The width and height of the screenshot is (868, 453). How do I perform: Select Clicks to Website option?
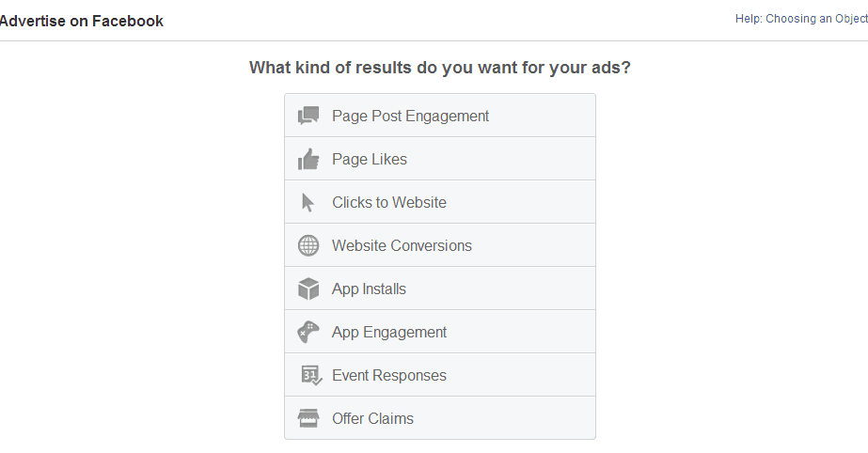[440, 202]
